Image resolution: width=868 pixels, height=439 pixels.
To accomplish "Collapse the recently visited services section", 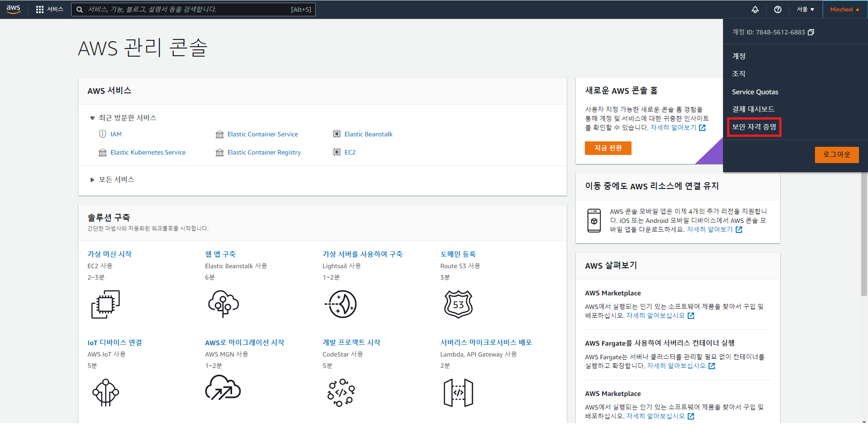I will [92, 118].
